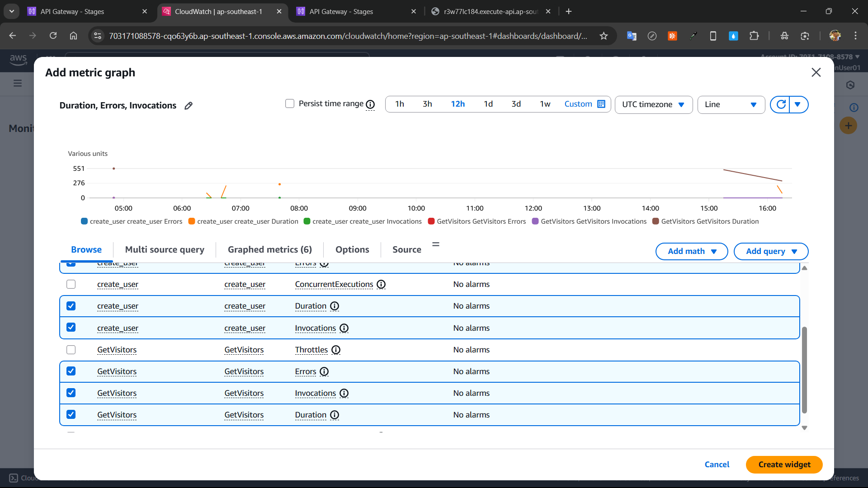
Task: Open the AWS navigation hamburger menu
Action: click(18, 83)
